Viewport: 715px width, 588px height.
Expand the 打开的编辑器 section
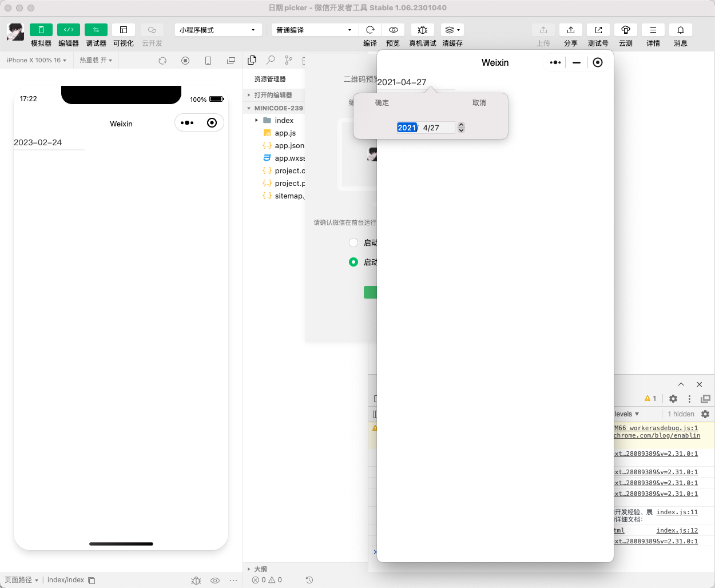pyautogui.click(x=274, y=95)
